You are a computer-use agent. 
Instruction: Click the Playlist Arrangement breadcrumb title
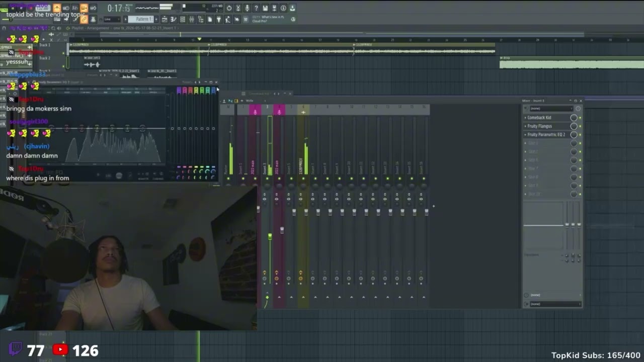(x=91, y=28)
